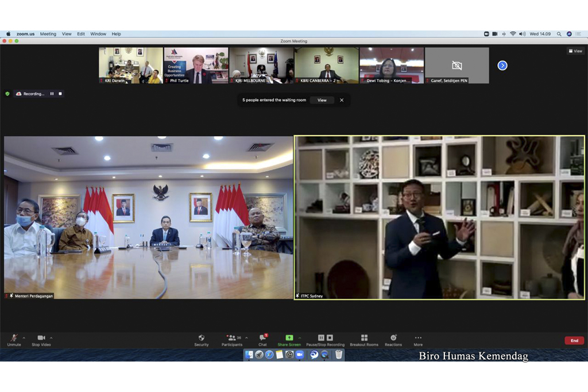The width and height of the screenshot is (588, 392).
Task: Select Dewi Tobing video thumbnail
Action: (392, 66)
